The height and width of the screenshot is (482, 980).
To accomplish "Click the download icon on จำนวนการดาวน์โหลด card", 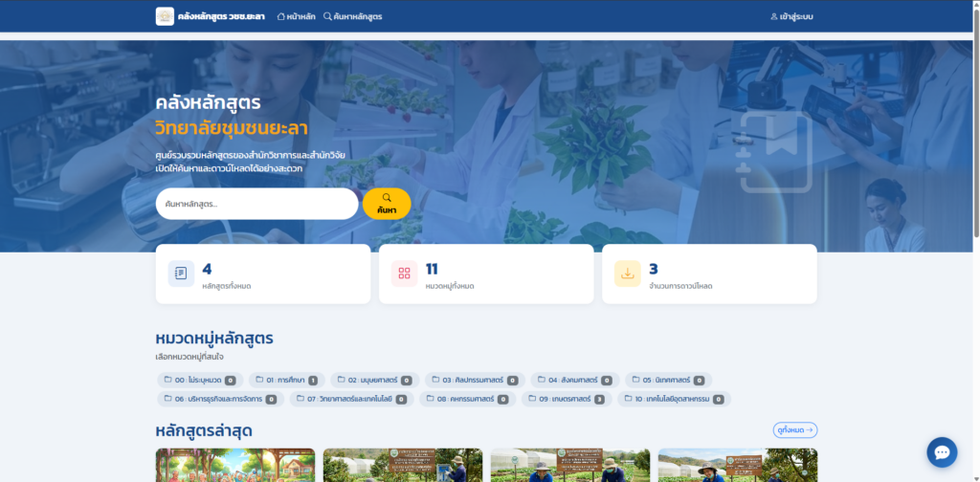I will [x=628, y=274].
